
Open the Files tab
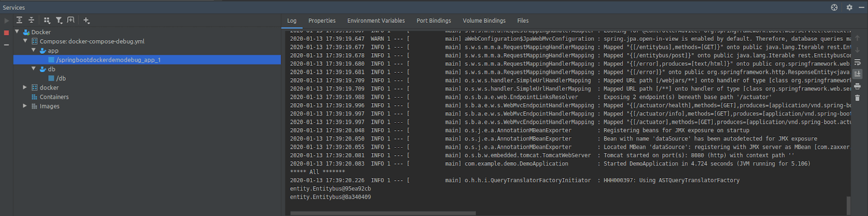point(522,21)
